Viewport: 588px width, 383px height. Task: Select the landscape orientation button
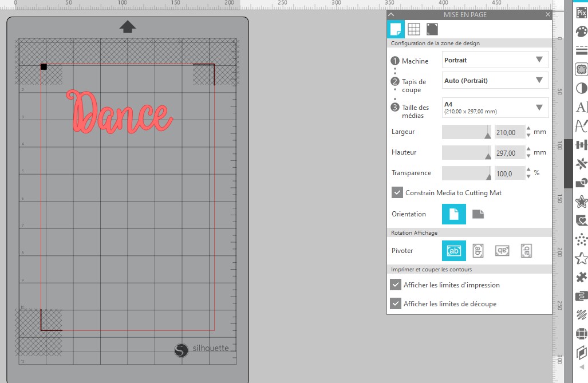click(x=479, y=214)
